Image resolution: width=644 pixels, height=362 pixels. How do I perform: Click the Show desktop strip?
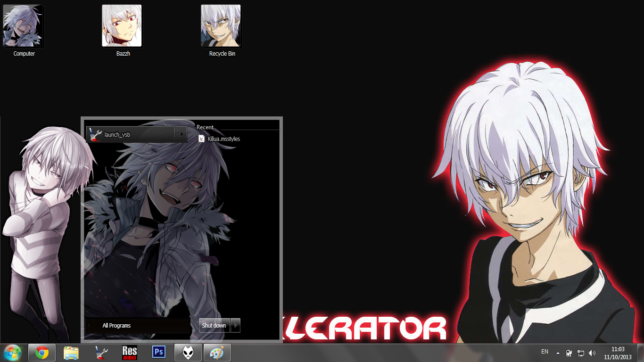(x=641, y=353)
